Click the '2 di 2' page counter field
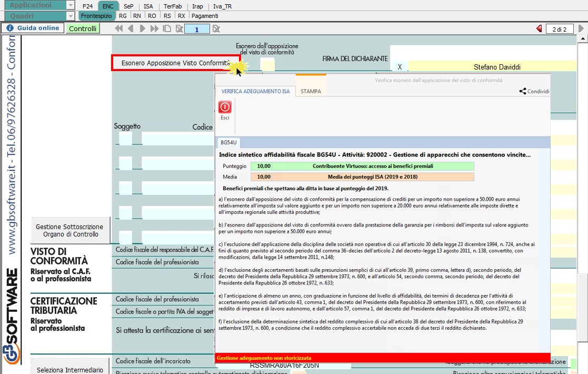Image resolution: width=588 pixels, height=374 pixels. 560,29
